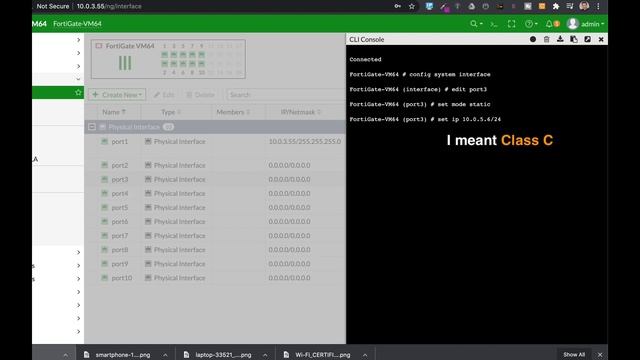Screen dimensions: 640x360
Task: Bookmark this page with the star icon
Action: tap(411, 6)
